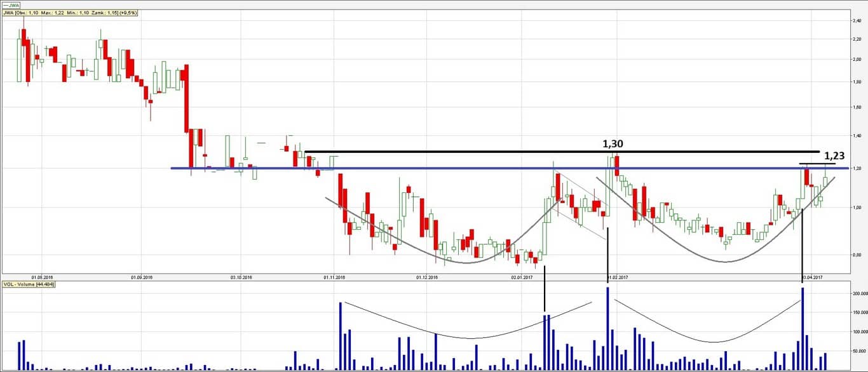Click the JWA open/max/min/close info label
868x372 pixels.
point(71,13)
